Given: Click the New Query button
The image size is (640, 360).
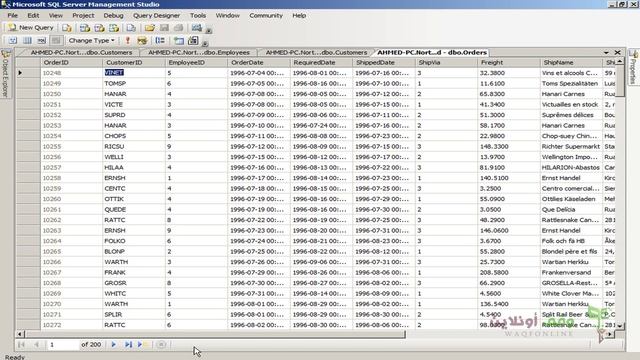Looking at the screenshot, I should (x=31, y=28).
